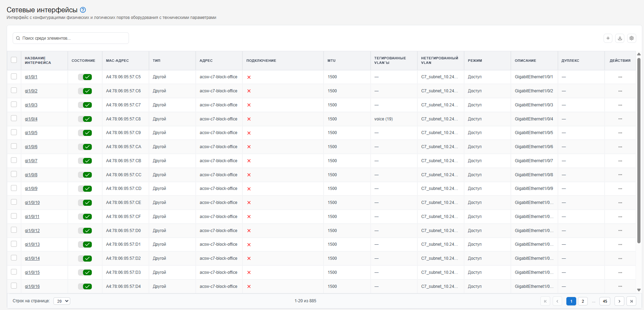Open actions menu for gi1/0/1 row
Image resolution: width=644 pixels, height=310 pixels.
tap(620, 77)
